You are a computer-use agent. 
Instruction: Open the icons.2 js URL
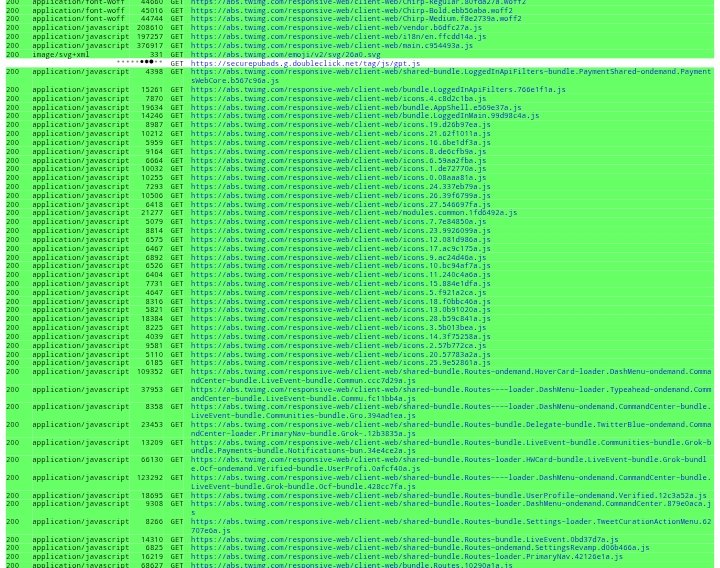pos(338,345)
